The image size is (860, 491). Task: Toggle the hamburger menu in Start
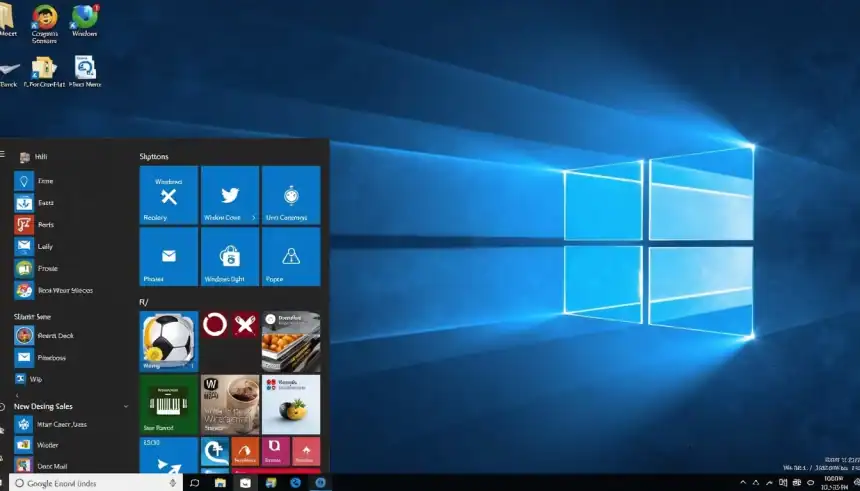point(3,155)
